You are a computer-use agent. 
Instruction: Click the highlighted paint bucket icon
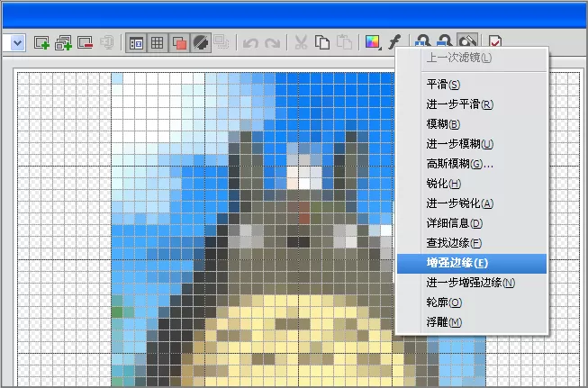point(467,40)
